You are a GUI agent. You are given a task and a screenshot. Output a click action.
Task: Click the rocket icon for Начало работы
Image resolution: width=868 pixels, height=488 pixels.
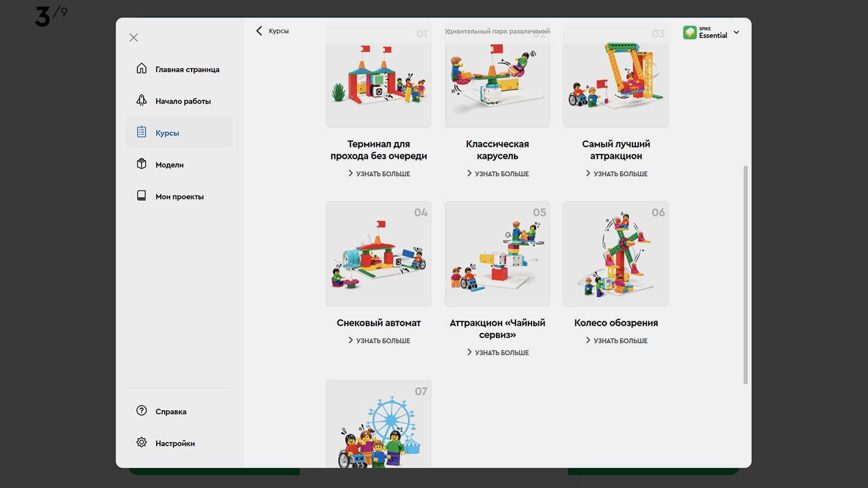click(x=141, y=100)
